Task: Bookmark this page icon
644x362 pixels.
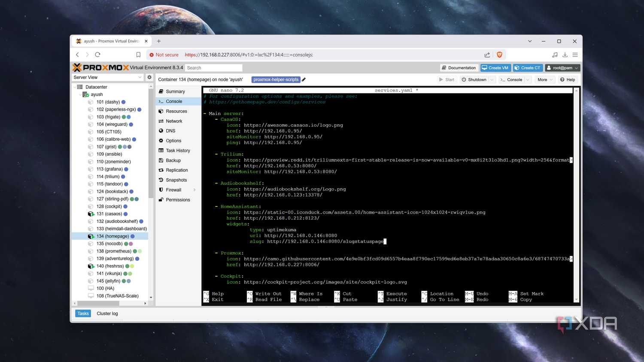Action: (x=138, y=54)
